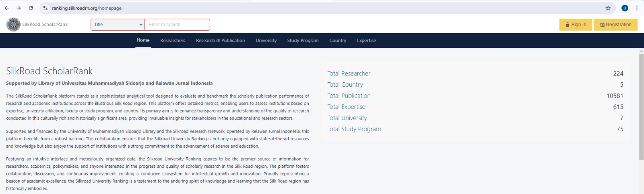Open Chrome three-dot menu
644x194 pixels.
[x=637, y=8]
